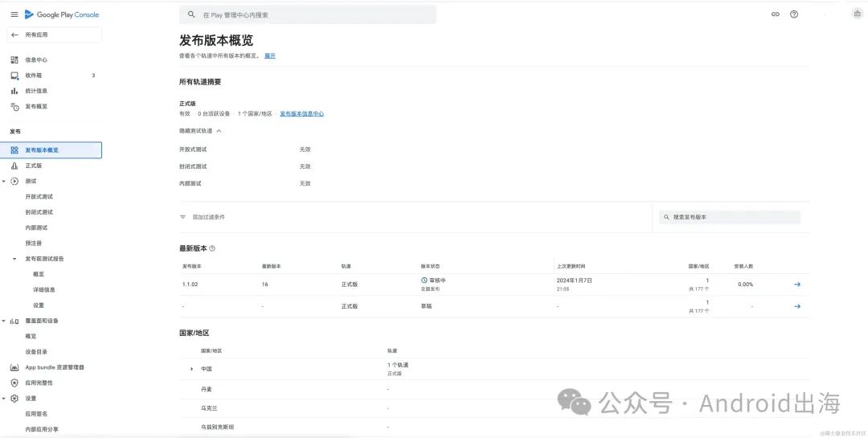The image size is (868, 438).
Task: Click the 覆盖面和设备 devices icon
Action: point(14,321)
